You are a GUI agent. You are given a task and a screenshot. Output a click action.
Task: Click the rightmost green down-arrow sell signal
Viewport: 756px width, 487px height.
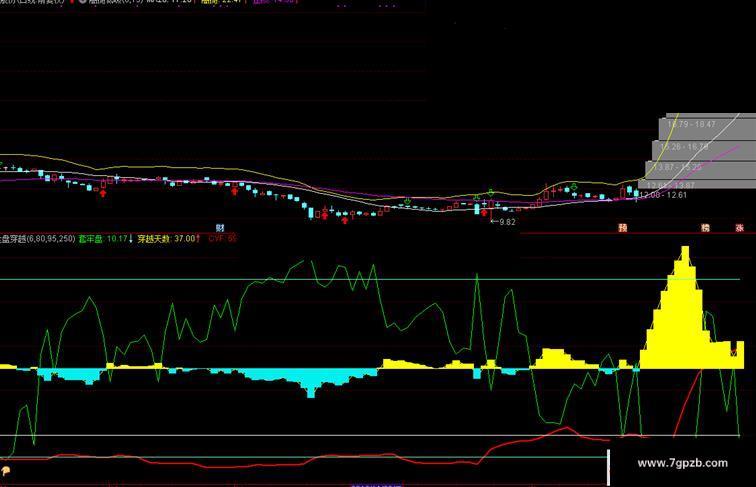(574, 186)
